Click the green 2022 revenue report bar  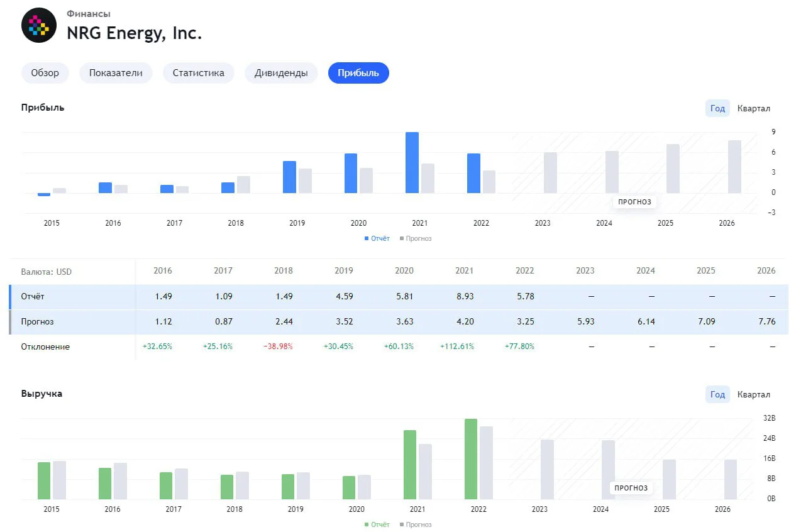(x=471, y=459)
